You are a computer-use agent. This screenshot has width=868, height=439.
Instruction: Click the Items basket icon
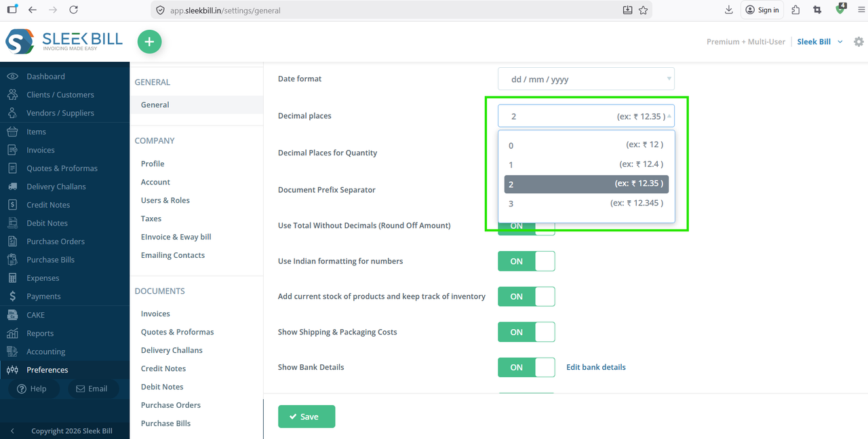pos(12,131)
